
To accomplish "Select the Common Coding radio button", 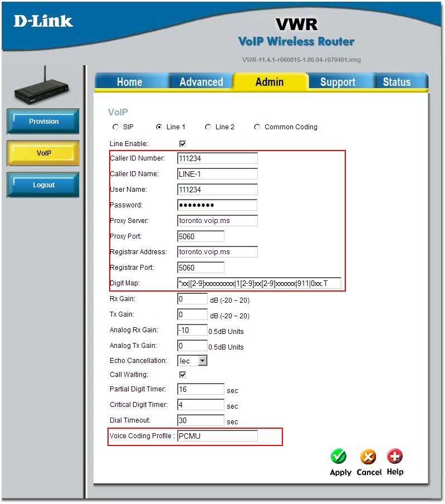I will pyautogui.click(x=257, y=127).
